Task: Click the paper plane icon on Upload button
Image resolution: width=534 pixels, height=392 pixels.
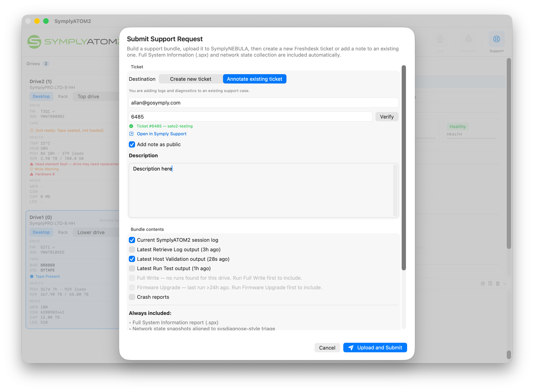Action: point(351,348)
